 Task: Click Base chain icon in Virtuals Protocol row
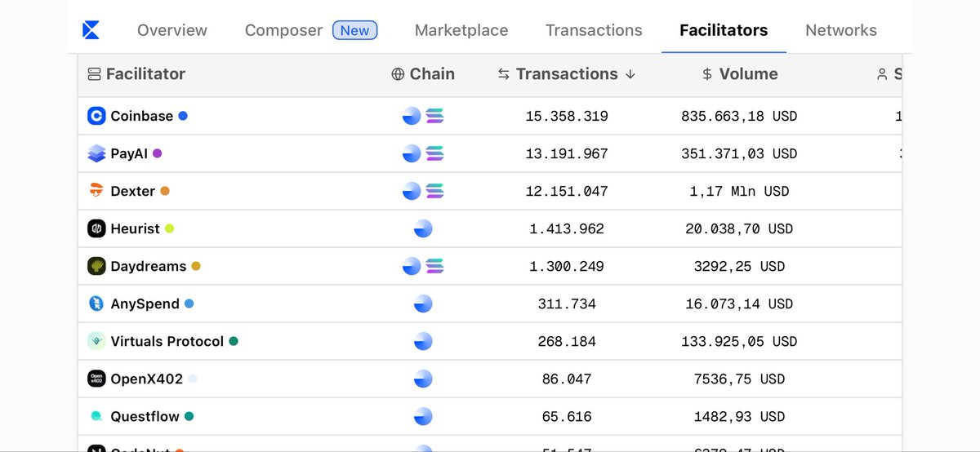coord(423,341)
